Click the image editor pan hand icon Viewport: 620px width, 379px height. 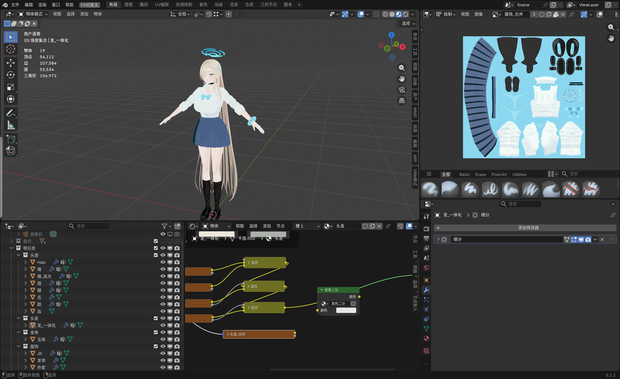coord(611,38)
